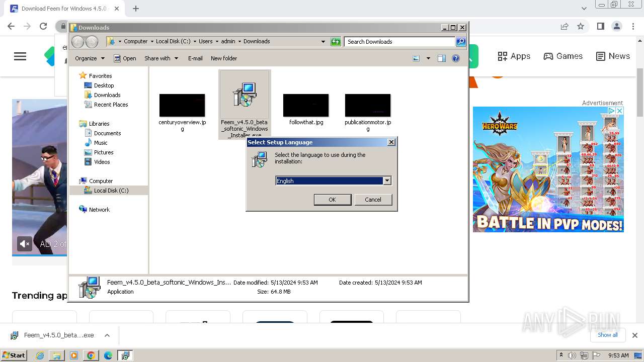Screen dimensions: 644x362
Task: Click E-mail in the toolbar
Action: pyautogui.click(x=195, y=58)
